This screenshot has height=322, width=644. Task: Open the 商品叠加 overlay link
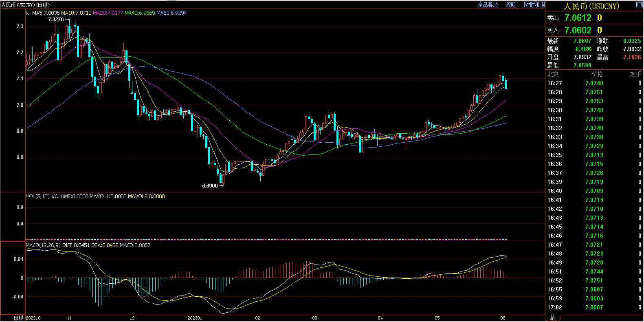(x=488, y=5)
